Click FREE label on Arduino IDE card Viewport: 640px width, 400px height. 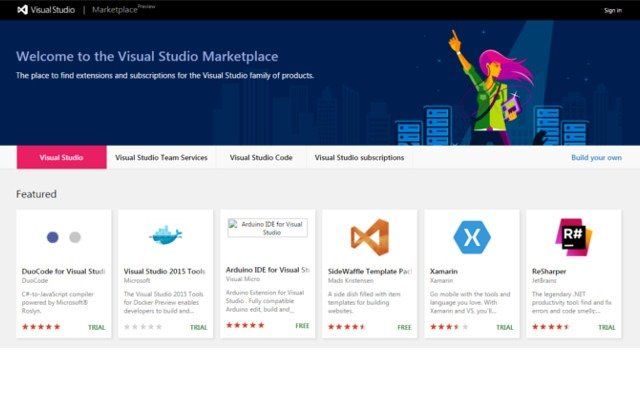(x=302, y=326)
